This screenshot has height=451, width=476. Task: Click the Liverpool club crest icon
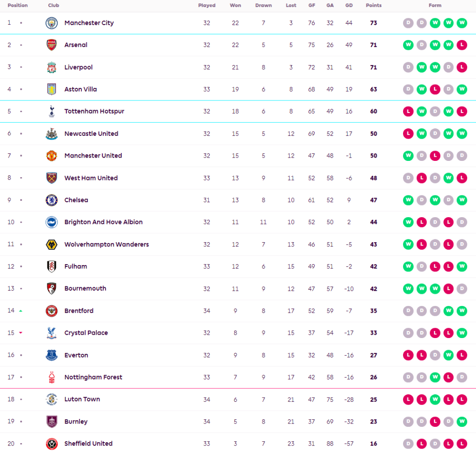click(x=52, y=67)
